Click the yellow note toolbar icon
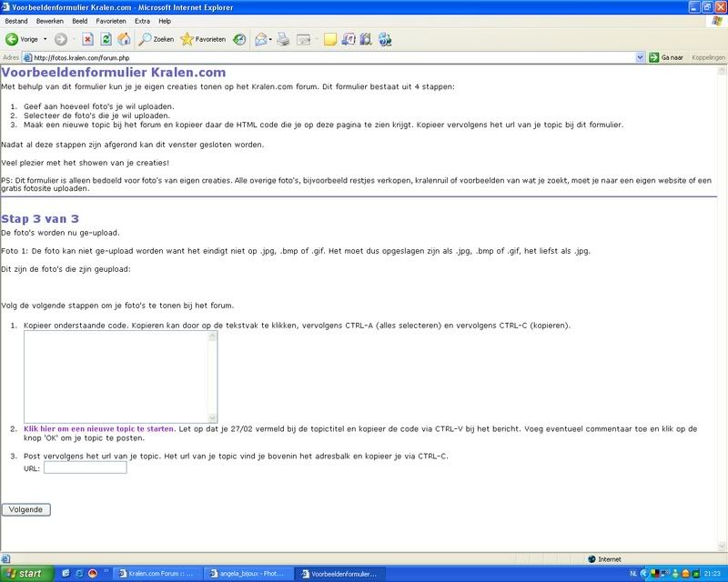 point(329,39)
